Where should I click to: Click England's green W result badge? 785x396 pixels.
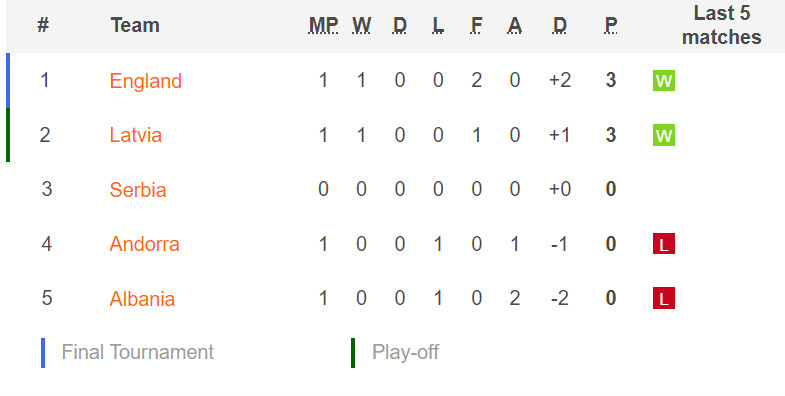(x=664, y=81)
